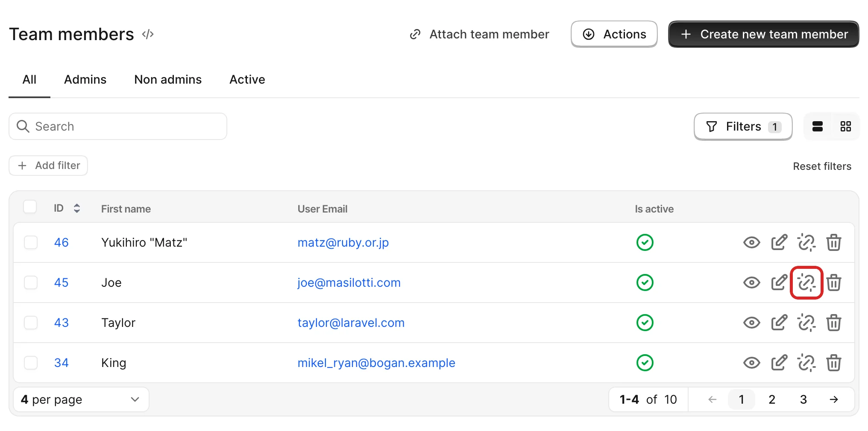Go to next page arrow

(833, 399)
